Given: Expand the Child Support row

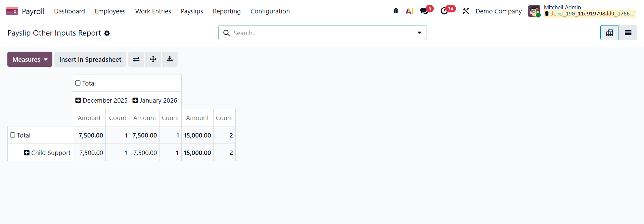Looking at the screenshot, I should click(x=27, y=153).
